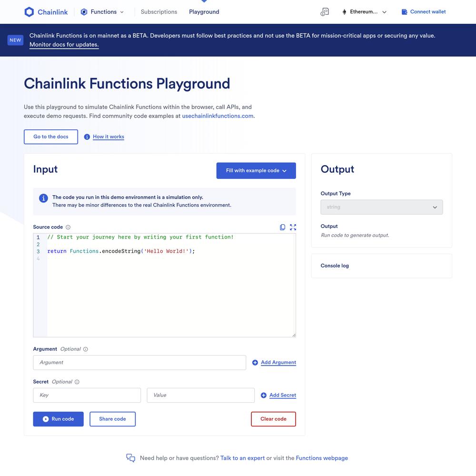Focus the secret Value input field
This screenshot has height=476, width=476.
[x=201, y=395]
